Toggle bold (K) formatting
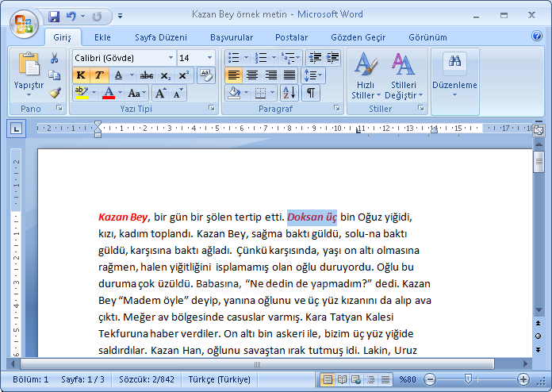The image size is (552, 392). point(81,75)
